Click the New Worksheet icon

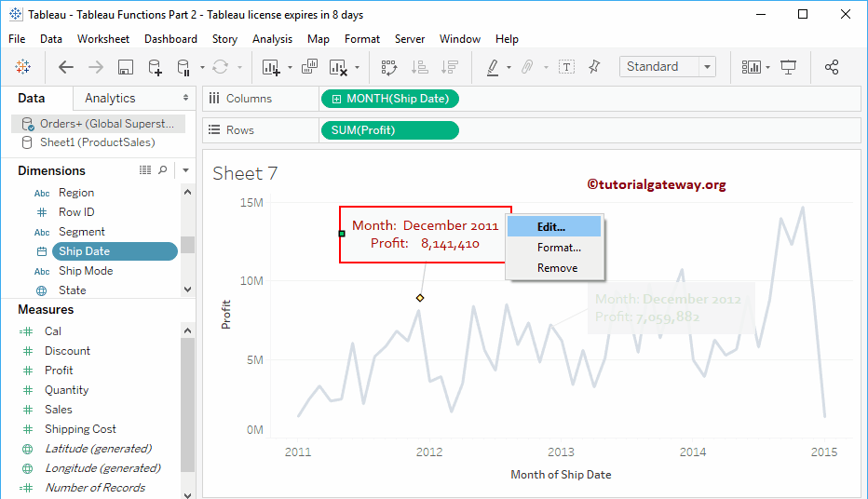271,67
